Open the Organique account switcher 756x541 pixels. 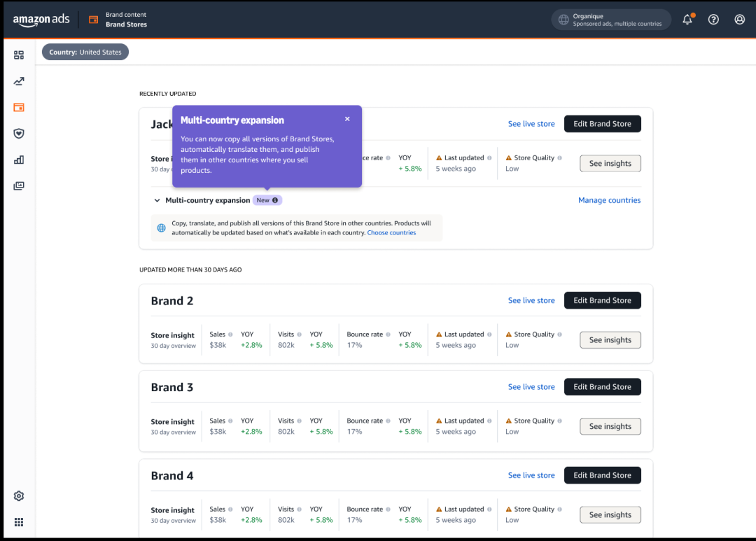pos(610,20)
